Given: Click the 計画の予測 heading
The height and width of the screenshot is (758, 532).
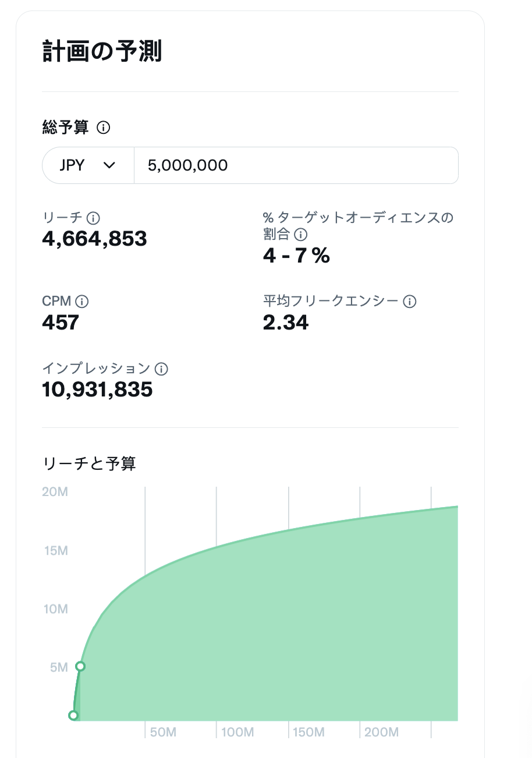Looking at the screenshot, I should point(102,51).
